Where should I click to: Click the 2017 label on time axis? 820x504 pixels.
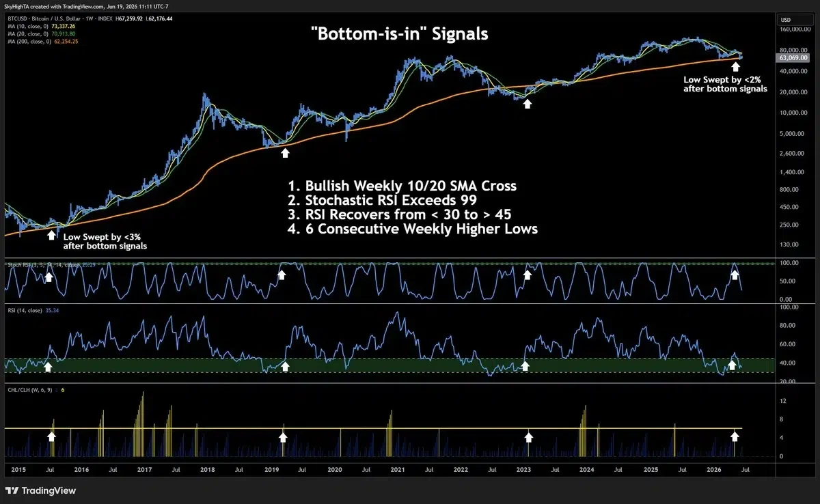(x=144, y=470)
